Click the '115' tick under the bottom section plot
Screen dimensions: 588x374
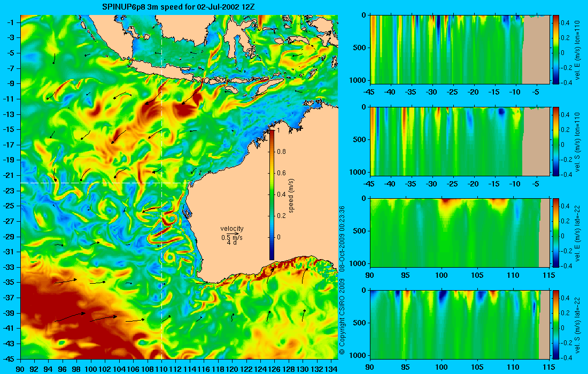(549, 367)
